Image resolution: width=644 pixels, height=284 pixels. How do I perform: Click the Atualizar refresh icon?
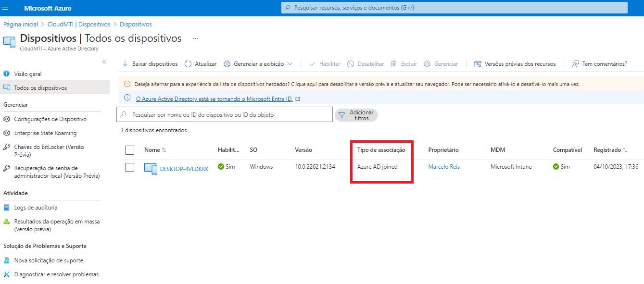coord(187,63)
